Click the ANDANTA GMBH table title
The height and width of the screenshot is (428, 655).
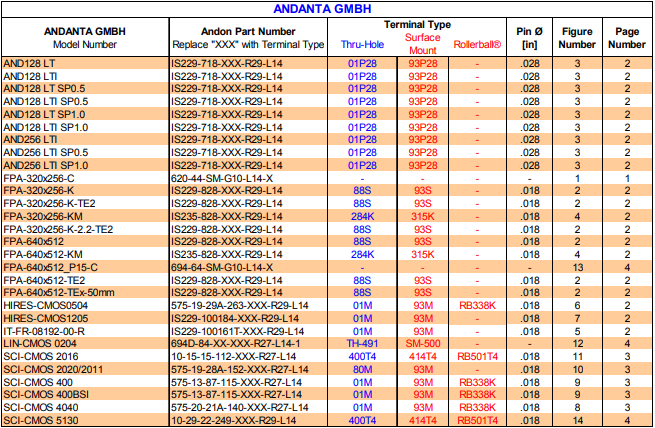[326, 9]
